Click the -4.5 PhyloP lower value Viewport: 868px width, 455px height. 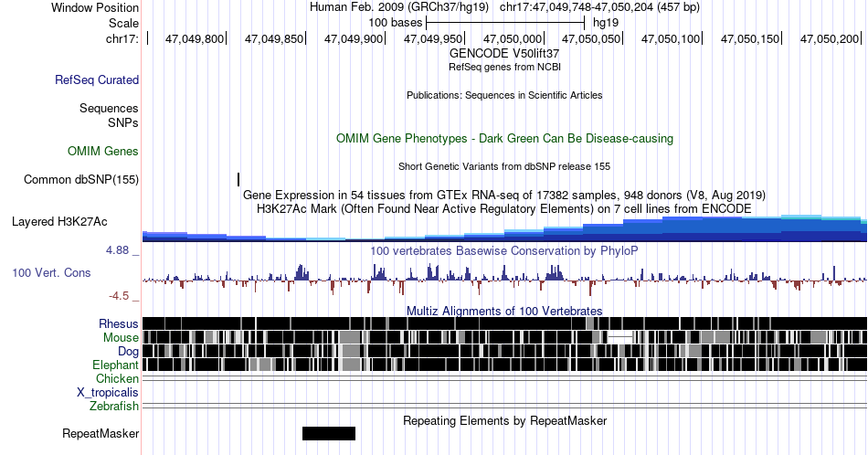[x=119, y=296]
